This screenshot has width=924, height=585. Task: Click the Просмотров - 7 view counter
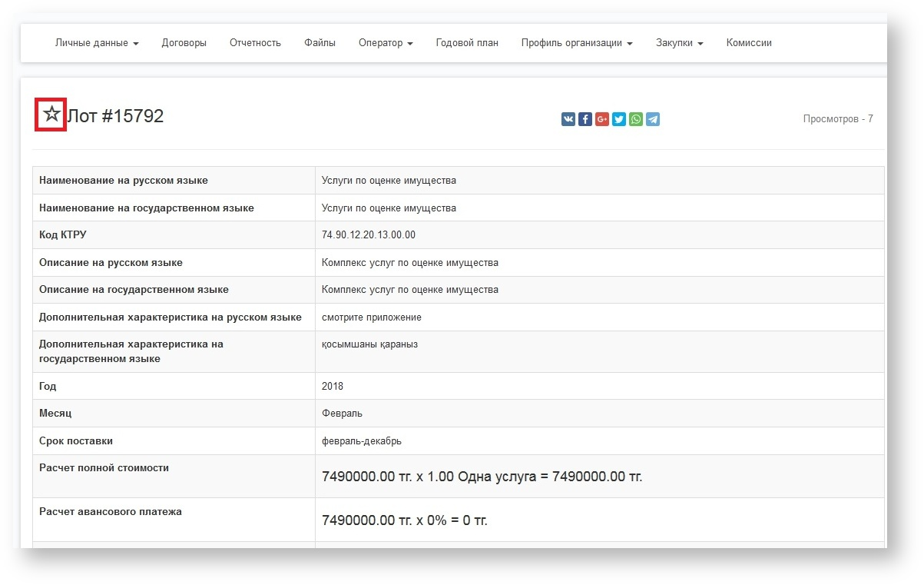pyautogui.click(x=837, y=119)
